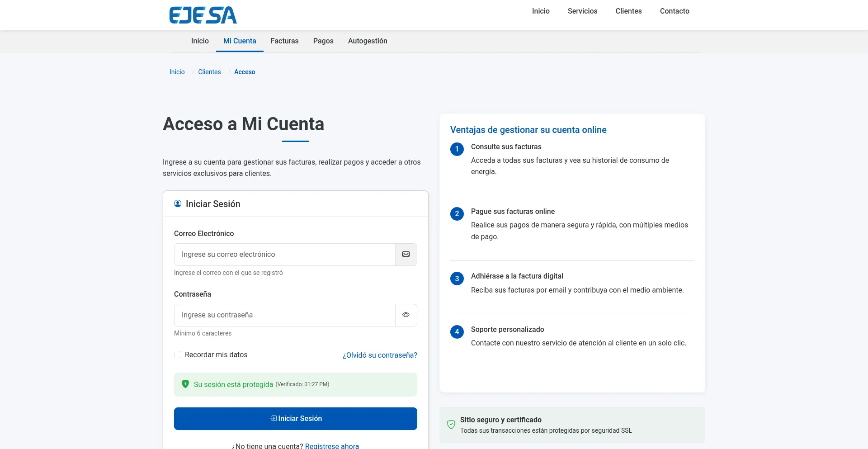Click the number 2 badge for Pague sus facturas
This screenshot has height=449, width=868.
point(457,214)
